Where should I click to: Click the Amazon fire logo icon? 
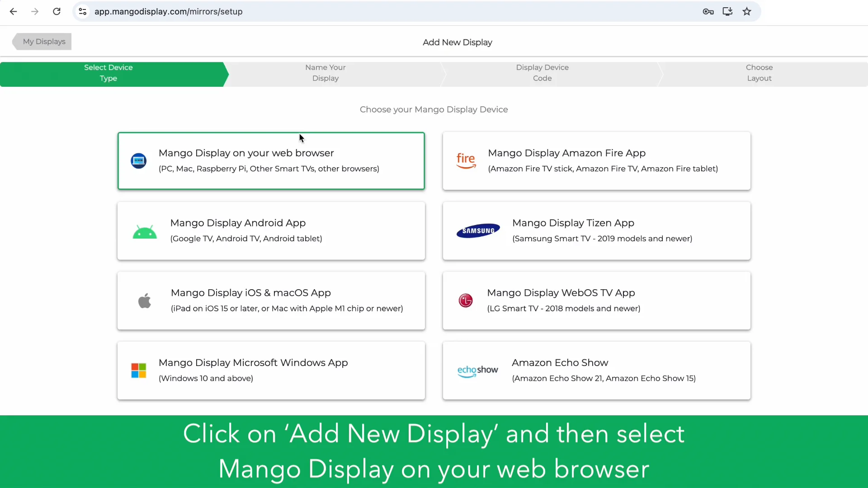[466, 161]
